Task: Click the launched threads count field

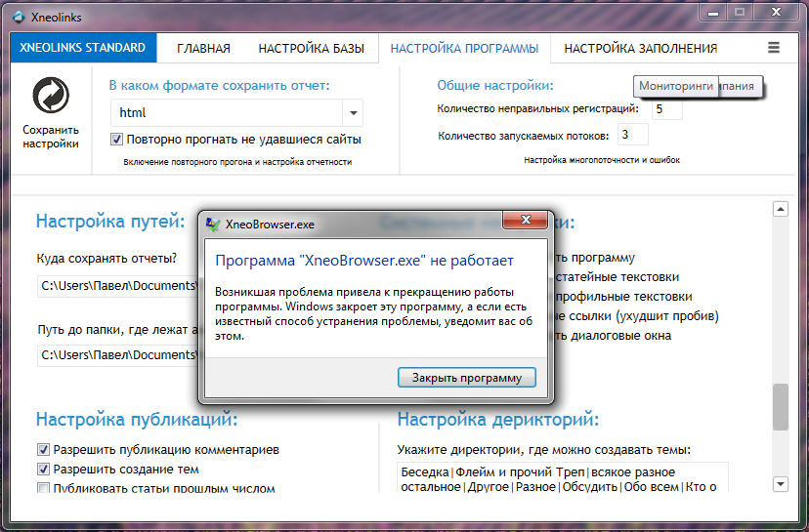Action: [x=632, y=135]
